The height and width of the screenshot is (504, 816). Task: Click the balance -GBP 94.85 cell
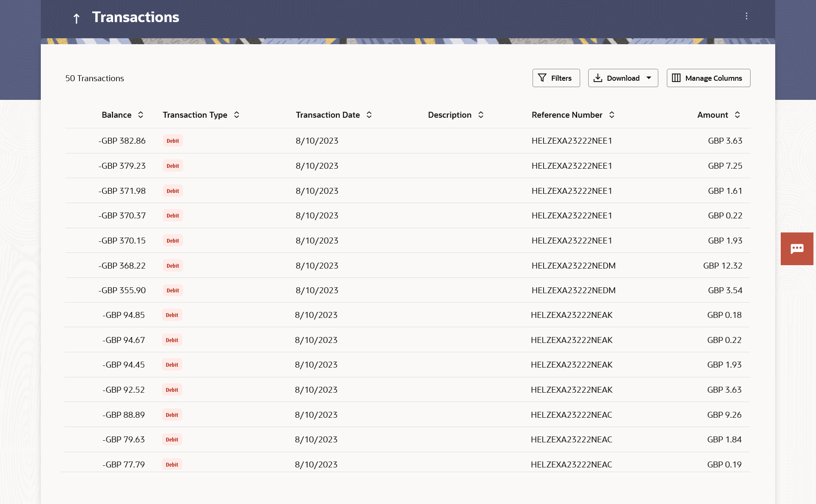coord(124,315)
